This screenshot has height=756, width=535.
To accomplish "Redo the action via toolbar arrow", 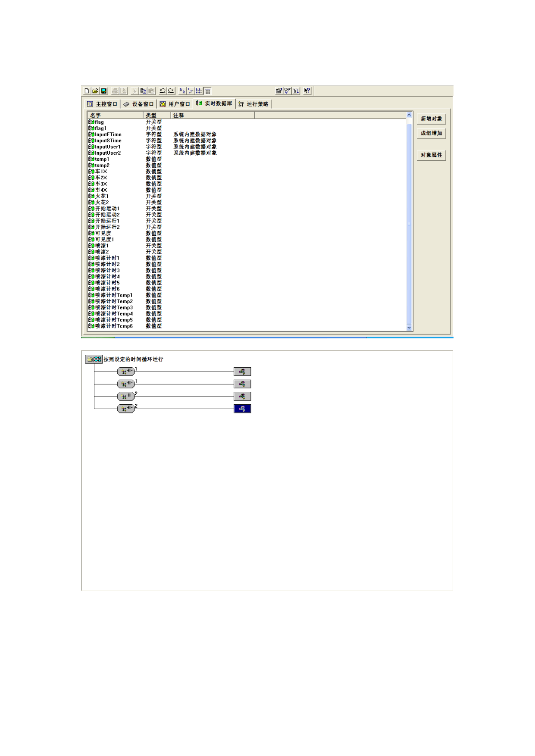I will pyautogui.click(x=171, y=91).
